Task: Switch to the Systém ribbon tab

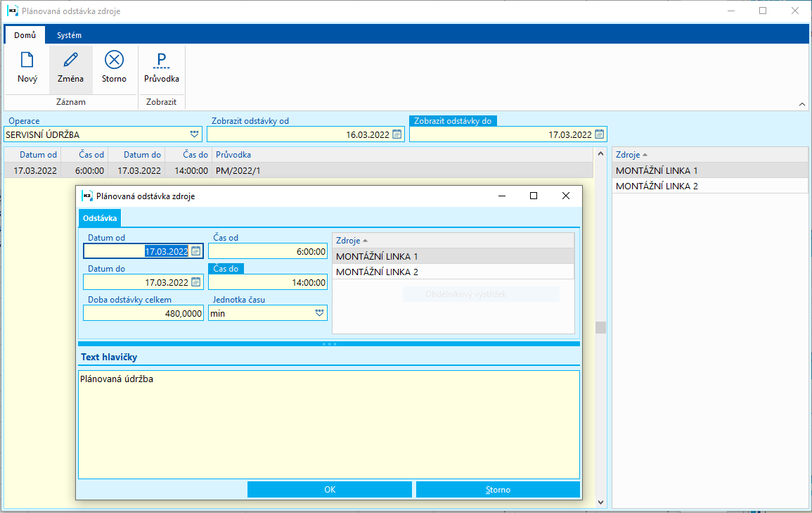Action: click(x=69, y=35)
